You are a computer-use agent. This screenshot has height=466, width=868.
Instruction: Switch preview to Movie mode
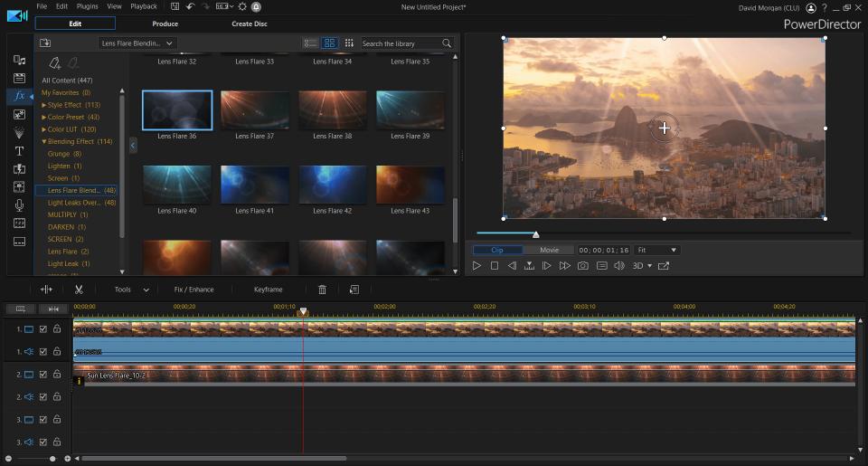click(x=549, y=250)
